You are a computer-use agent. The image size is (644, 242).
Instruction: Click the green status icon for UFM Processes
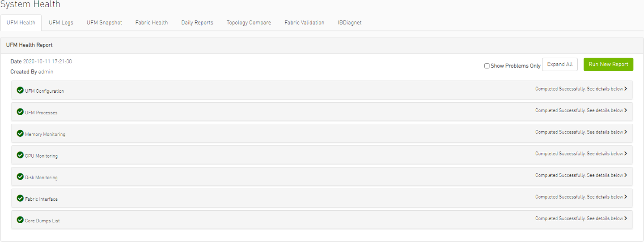pyautogui.click(x=20, y=112)
